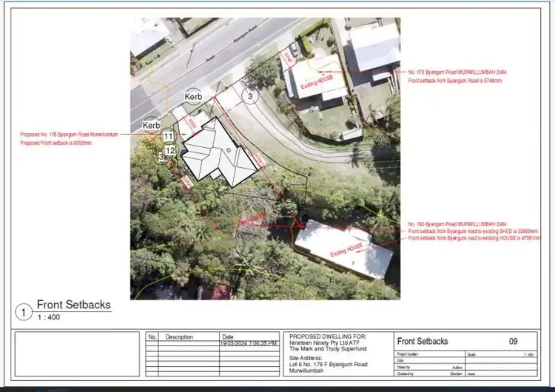Select 'The Mark and Trudy Superfund' text
The height and width of the screenshot is (392, 555).
328,349
